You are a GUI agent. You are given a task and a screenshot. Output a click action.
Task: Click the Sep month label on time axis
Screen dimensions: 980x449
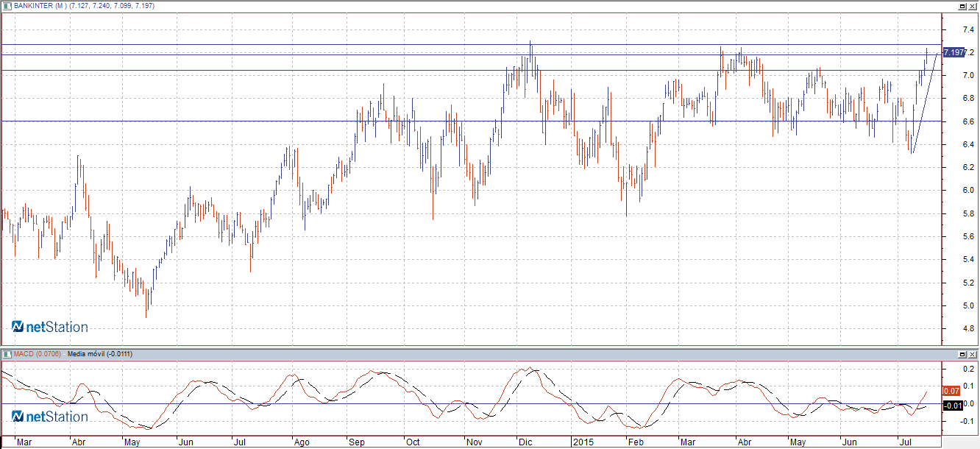(357, 443)
